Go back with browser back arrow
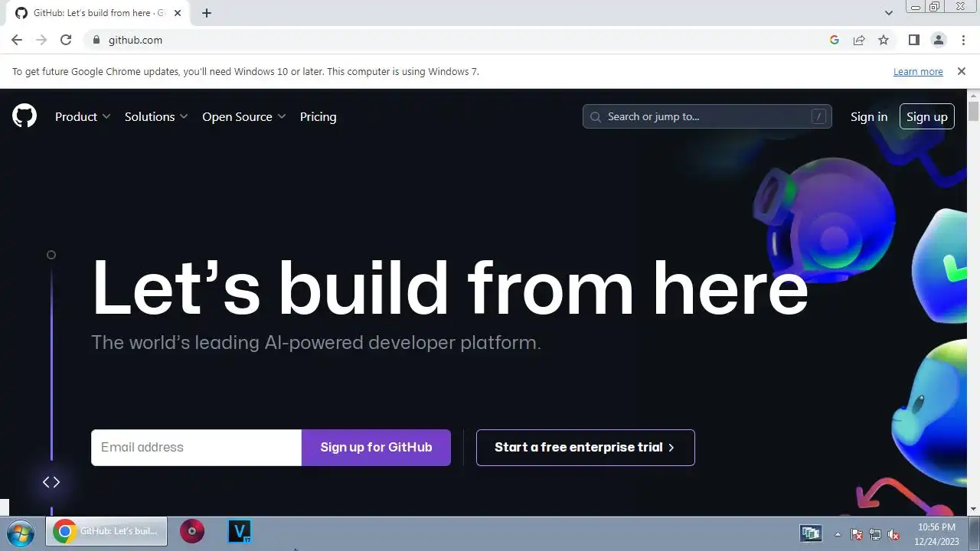 (17, 40)
